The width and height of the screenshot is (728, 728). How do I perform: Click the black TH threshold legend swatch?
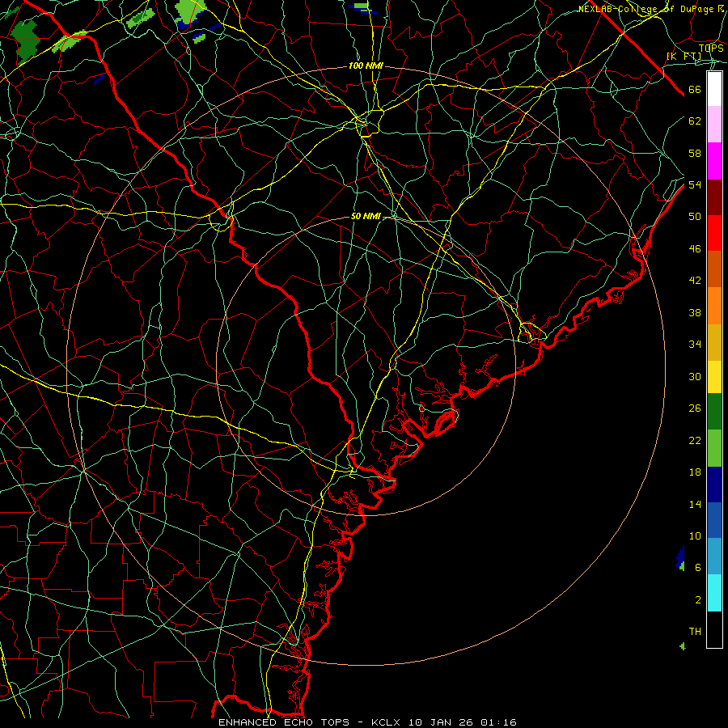(x=714, y=629)
